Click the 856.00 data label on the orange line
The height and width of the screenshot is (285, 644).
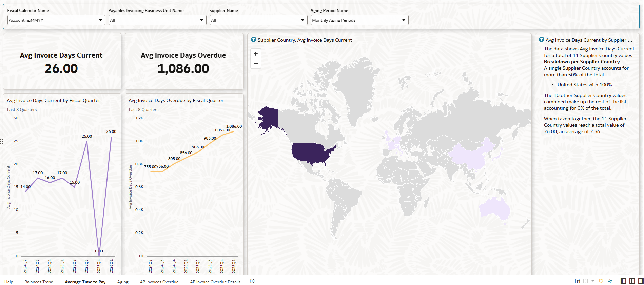pos(186,153)
